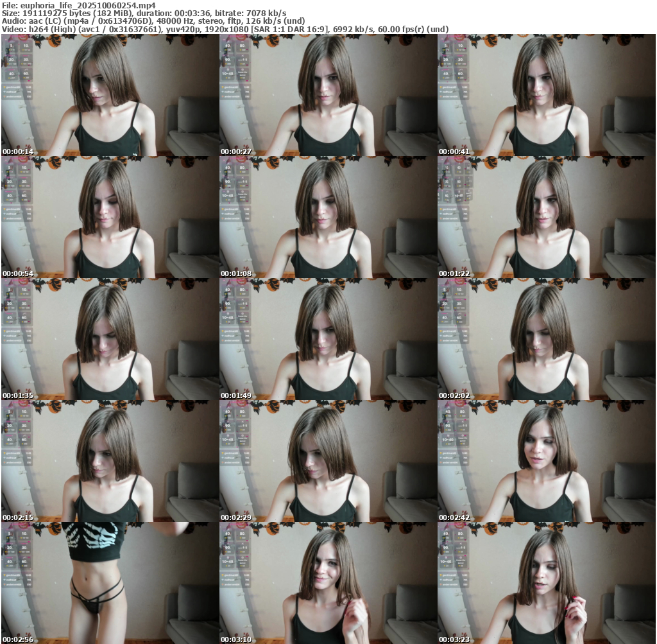Select the frame labeled 00:01:49
This screenshot has height=644, width=657.
328,339
